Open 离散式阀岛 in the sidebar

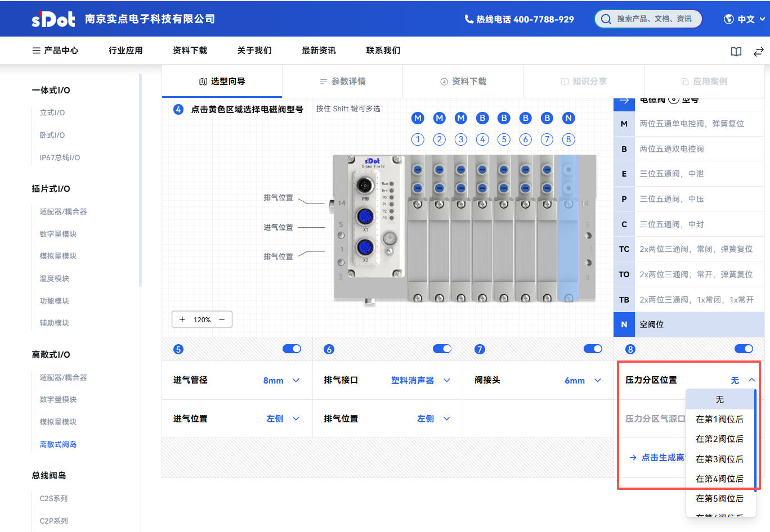coord(58,444)
